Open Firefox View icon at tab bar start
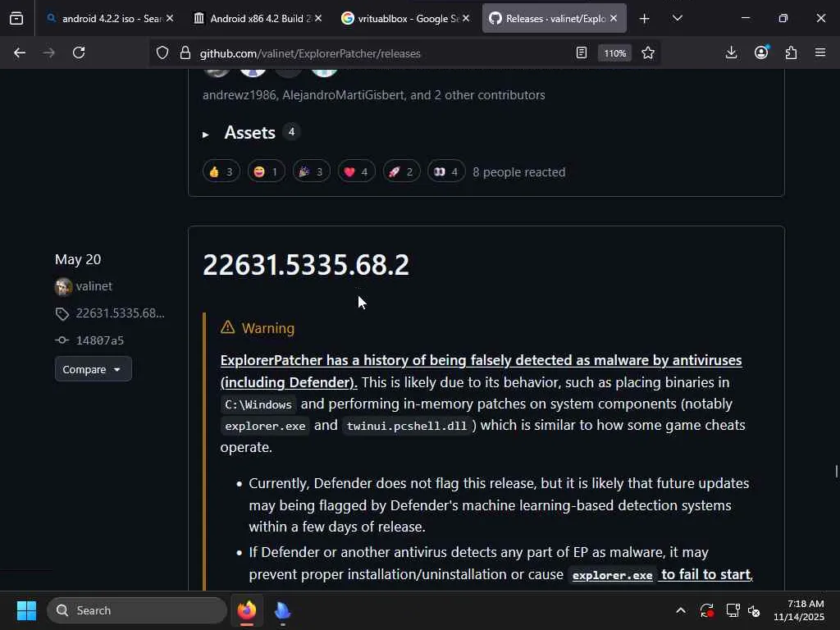 pos(16,19)
